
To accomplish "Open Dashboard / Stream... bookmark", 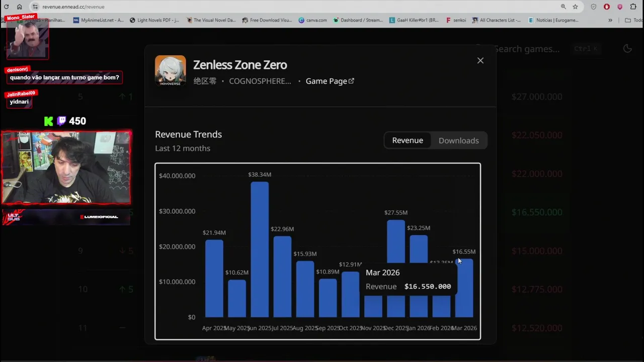I will [358, 20].
